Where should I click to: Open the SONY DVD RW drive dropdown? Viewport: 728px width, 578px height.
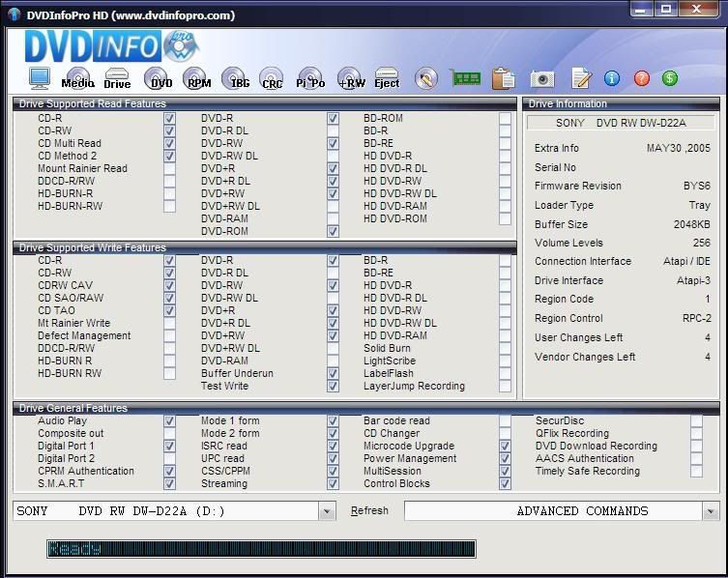point(327,511)
